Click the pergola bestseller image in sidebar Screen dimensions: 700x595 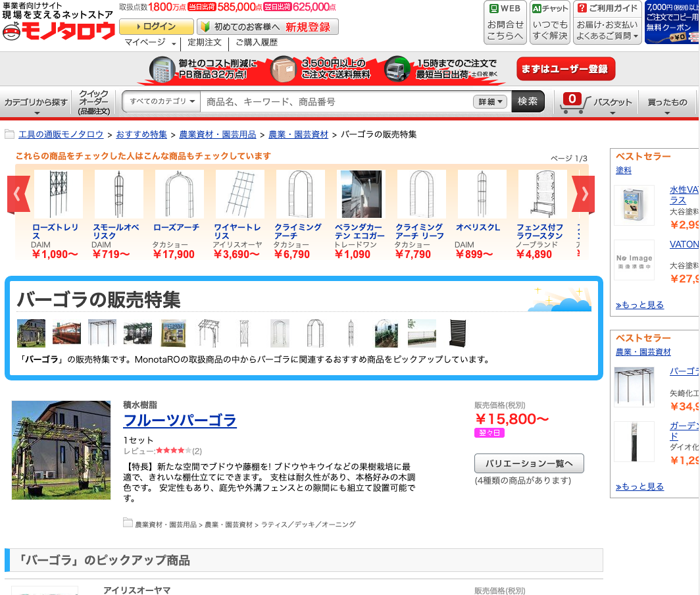point(634,387)
